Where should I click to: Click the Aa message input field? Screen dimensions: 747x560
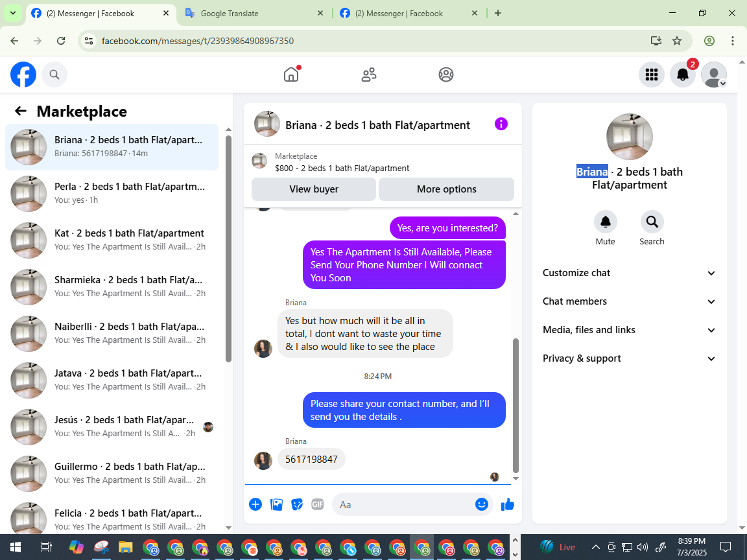pyautogui.click(x=412, y=504)
